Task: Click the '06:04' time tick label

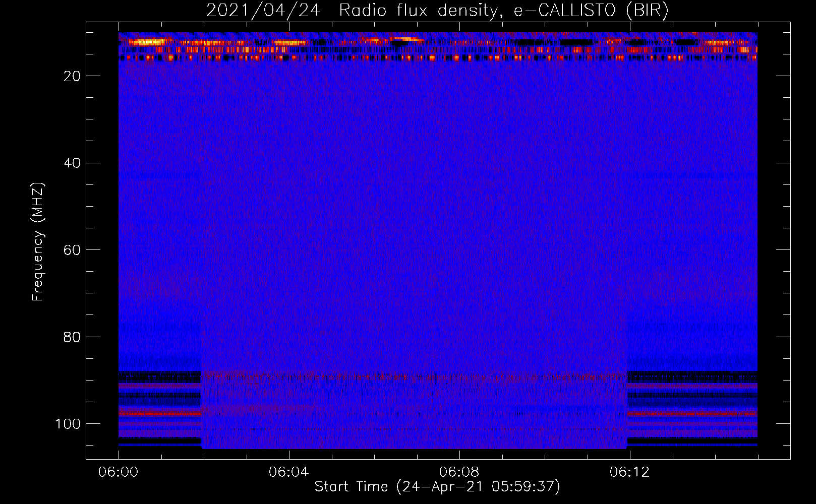Action: 288,472
